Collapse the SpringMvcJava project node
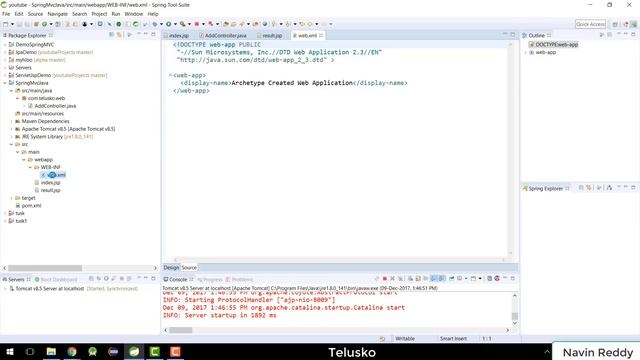Screen dimensions: 640x360 (x=5, y=83)
